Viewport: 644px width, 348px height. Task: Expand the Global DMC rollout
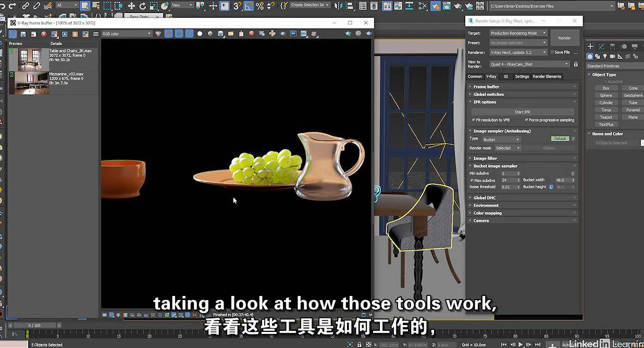[523, 198]
